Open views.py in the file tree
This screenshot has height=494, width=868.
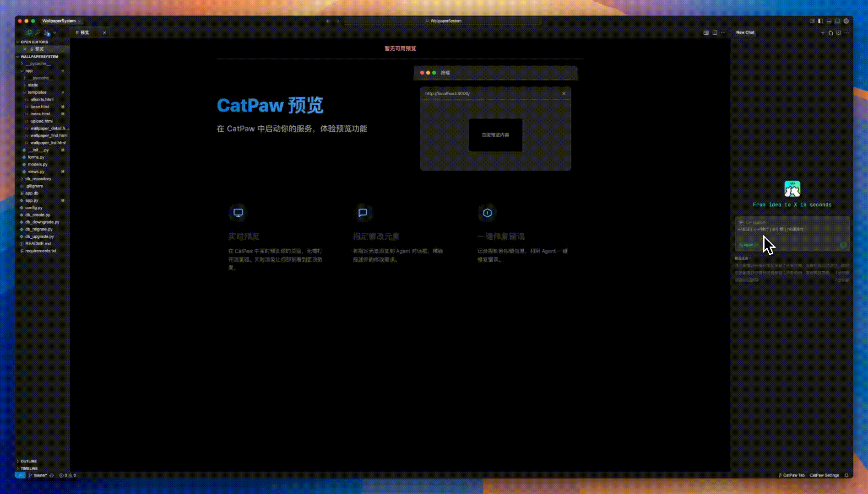pyautogui.click(x=36, y=172)
